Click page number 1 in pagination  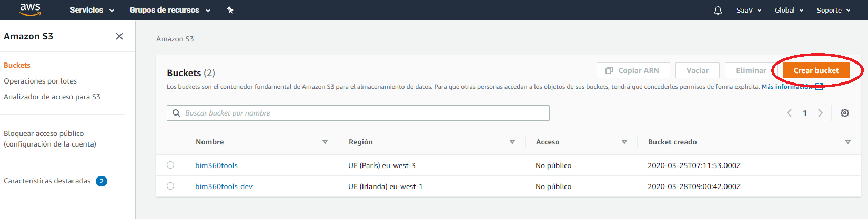[805, 113]
